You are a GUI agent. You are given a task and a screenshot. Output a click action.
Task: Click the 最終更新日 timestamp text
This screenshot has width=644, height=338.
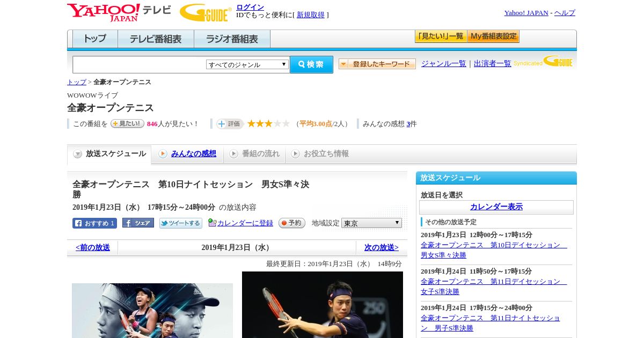334,264
